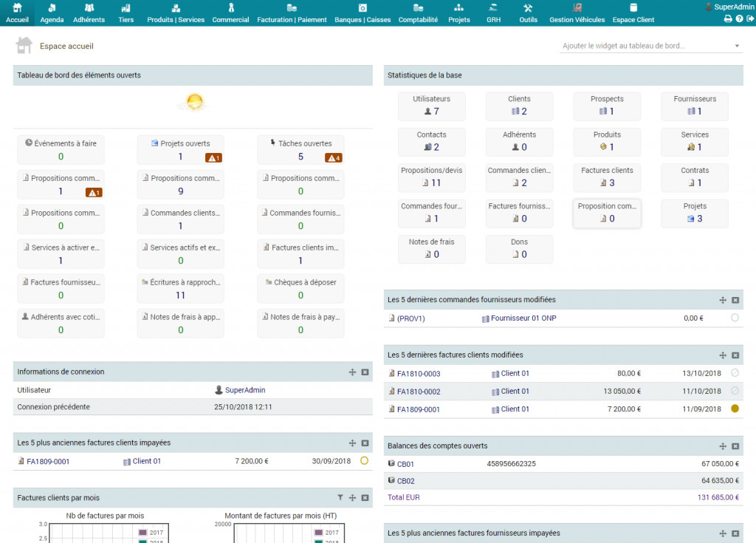Open the Facturation | Paiement menu
Image resolution: width=756 pixels, height=543 pixels.
pyautogui.click(x=292, y=13)
